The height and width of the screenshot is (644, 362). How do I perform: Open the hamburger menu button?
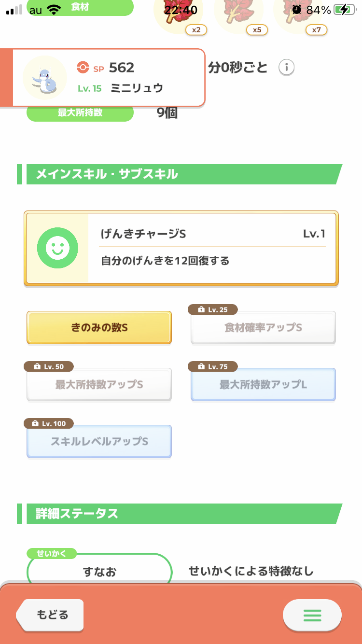312,615
